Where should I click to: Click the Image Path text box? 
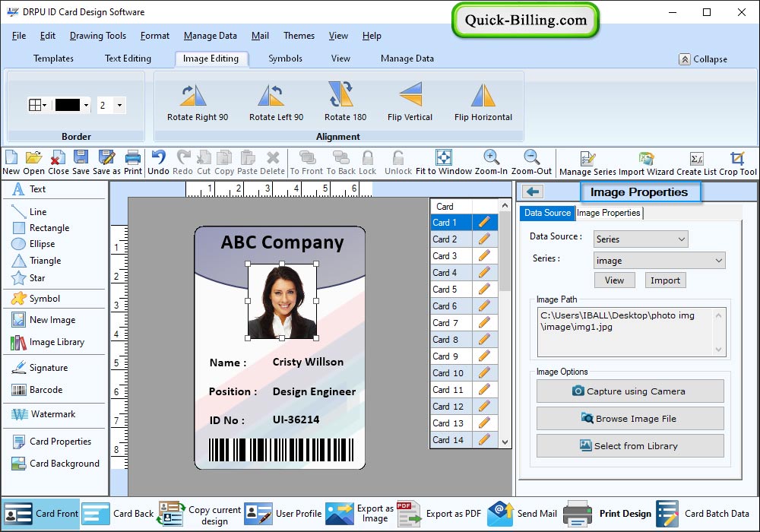click(631, 332)
